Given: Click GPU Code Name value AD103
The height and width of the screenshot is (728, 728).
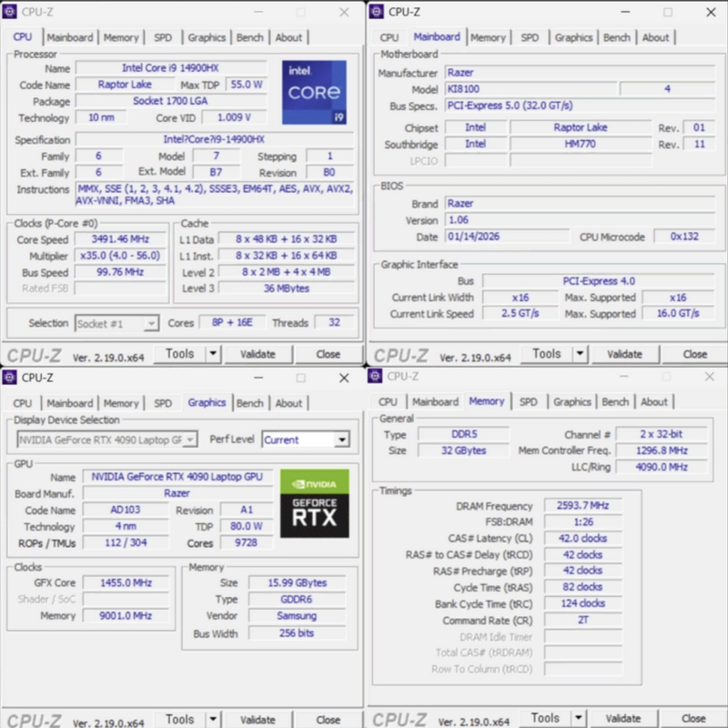Looking at the screenshot, I should (126, 510).
